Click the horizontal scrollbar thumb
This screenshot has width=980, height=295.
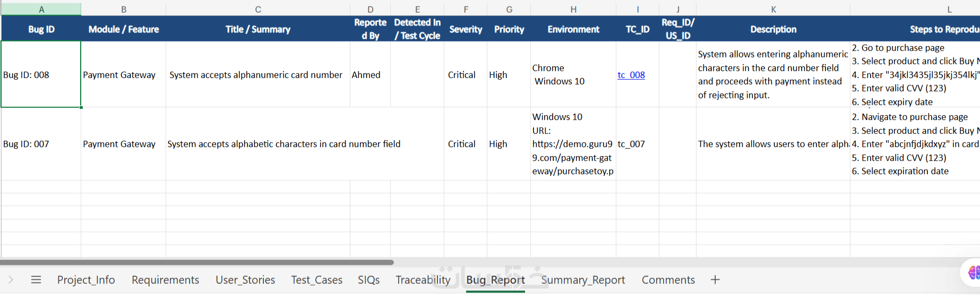coord(196,262)
